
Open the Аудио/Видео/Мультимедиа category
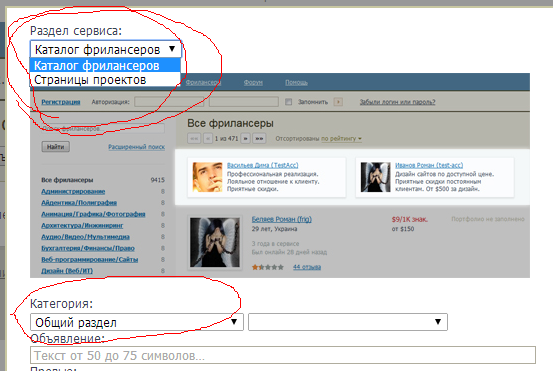[85, 237]
